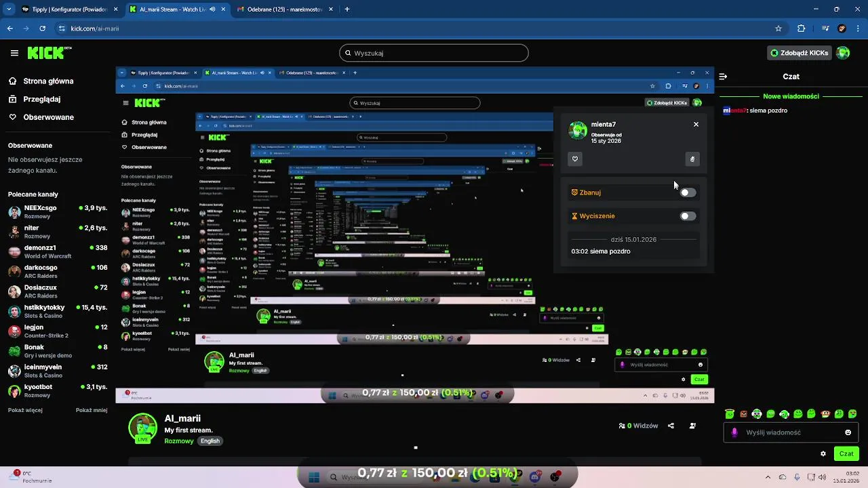This screenshot has height=488, width=868.
Task: Open legjon Counter-Strike 2 channel
Action: (57, 331)
